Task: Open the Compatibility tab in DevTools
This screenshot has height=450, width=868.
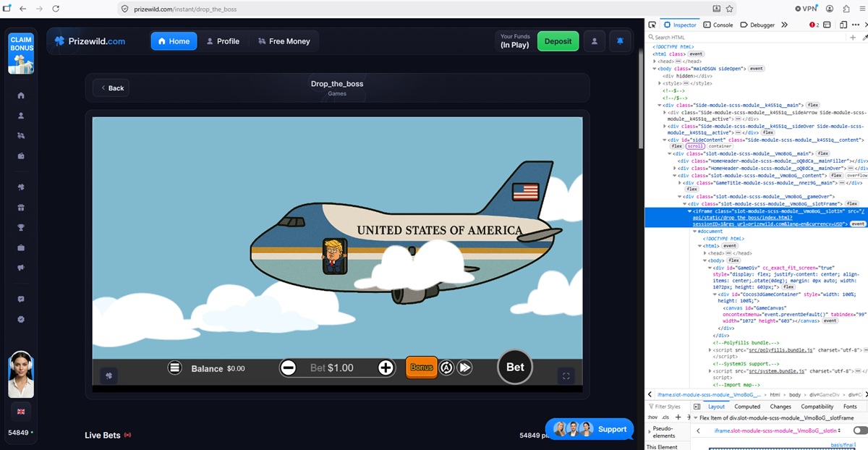Action: tap(817, 407)
